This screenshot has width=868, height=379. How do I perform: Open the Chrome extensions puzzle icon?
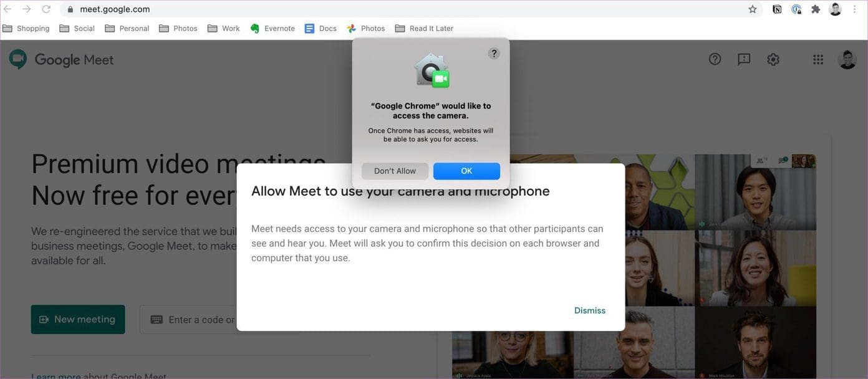coord(816,9)
